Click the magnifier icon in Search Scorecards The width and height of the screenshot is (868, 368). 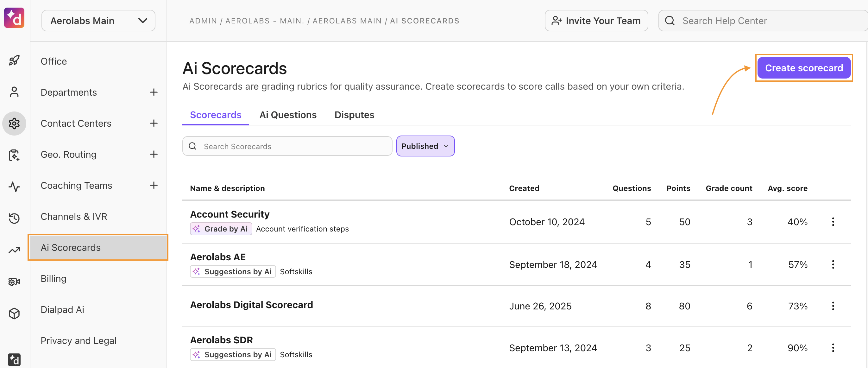pos(192,146)
